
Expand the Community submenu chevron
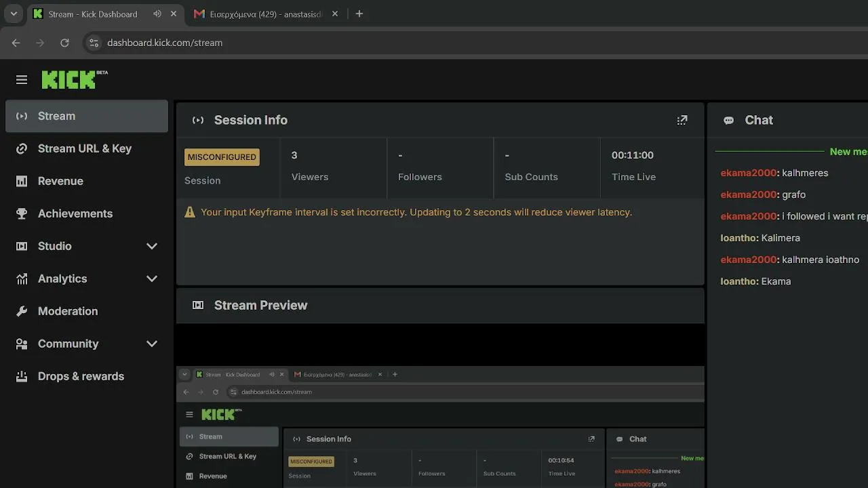click(x=152, y=344)
